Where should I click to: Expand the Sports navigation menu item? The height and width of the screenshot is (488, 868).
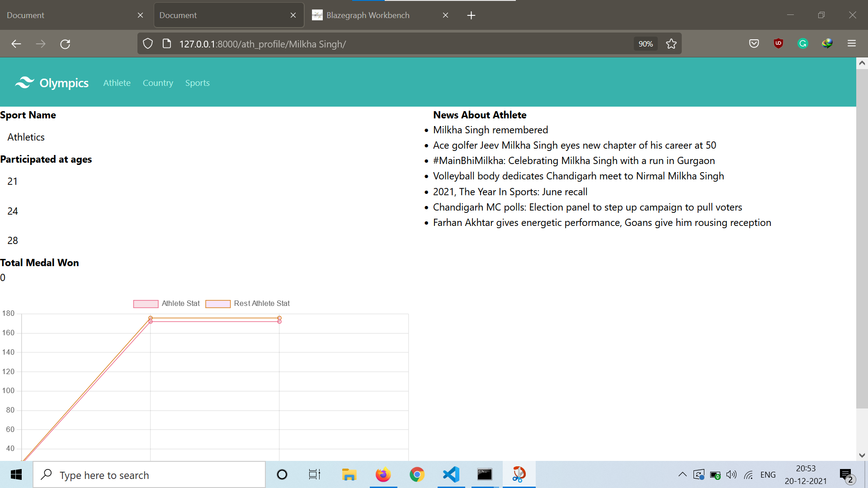point(197,82)
